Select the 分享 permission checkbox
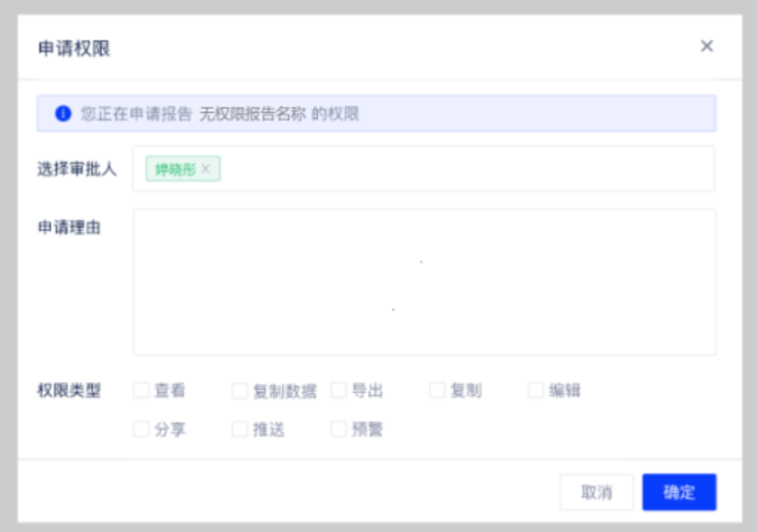 point(142,430)
